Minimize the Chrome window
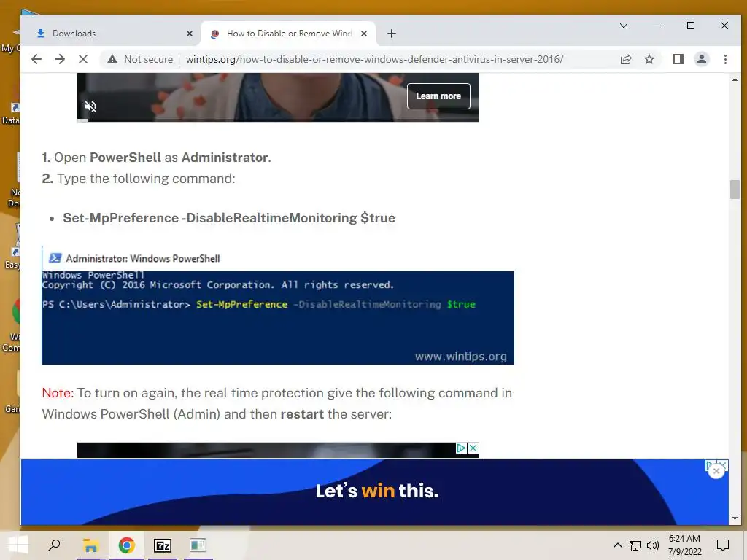The image size is (747, 560). pos(657,26)
